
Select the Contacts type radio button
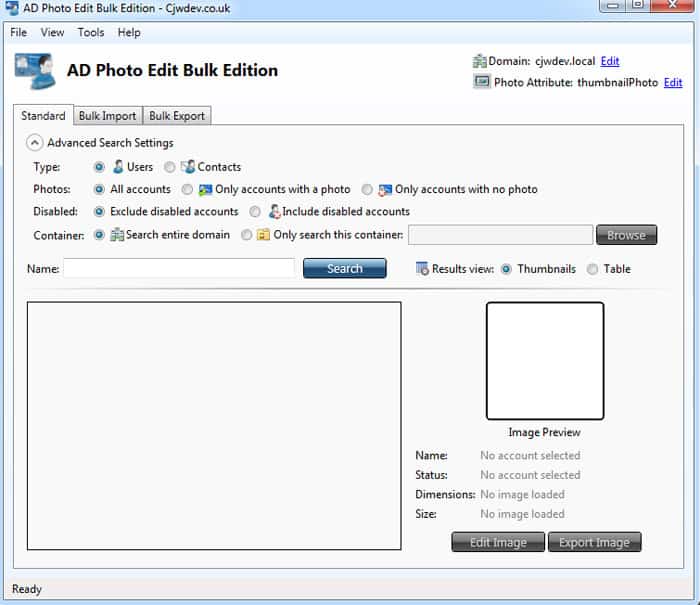(170, 167)
